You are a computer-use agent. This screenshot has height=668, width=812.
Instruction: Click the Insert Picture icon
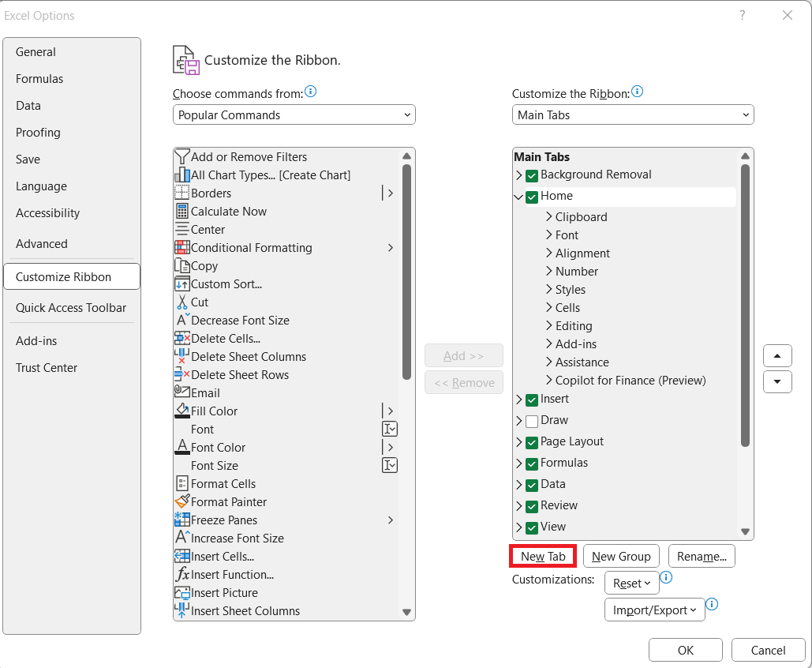point(181,592)
